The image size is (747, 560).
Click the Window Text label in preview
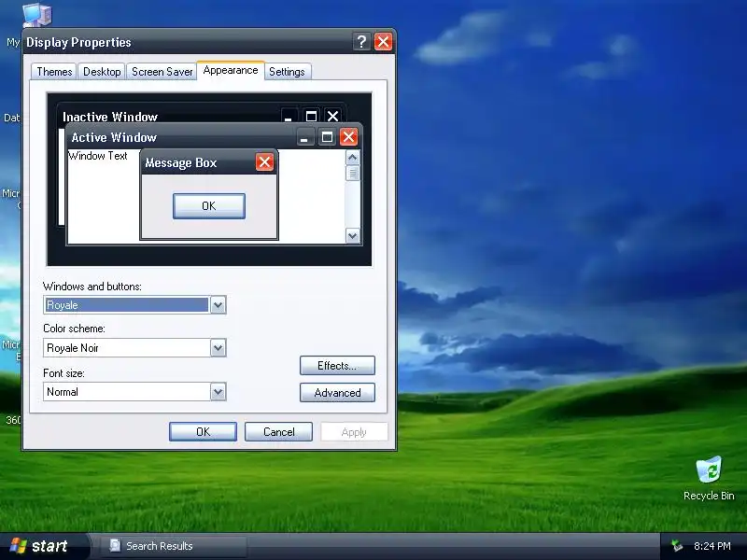98,156
